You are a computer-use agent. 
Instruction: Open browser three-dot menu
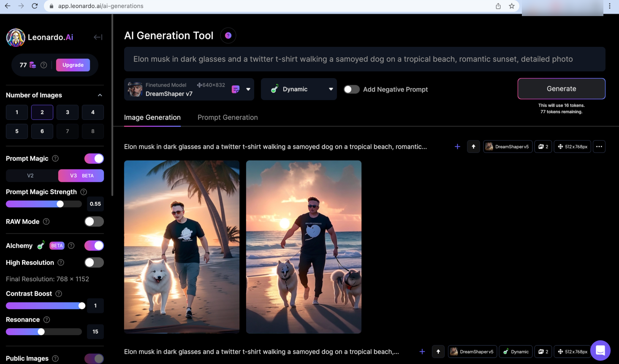click(610, 6)
